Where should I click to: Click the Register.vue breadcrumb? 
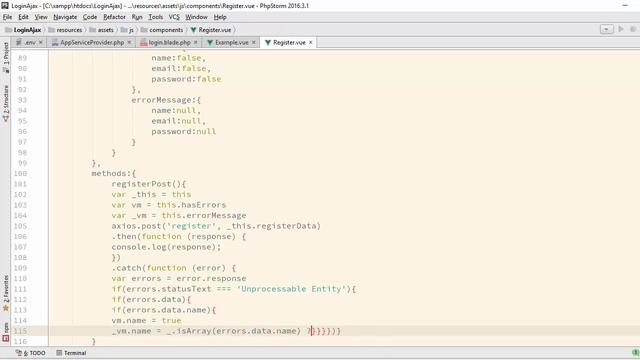pyautogui.click(x=211, y=30)
